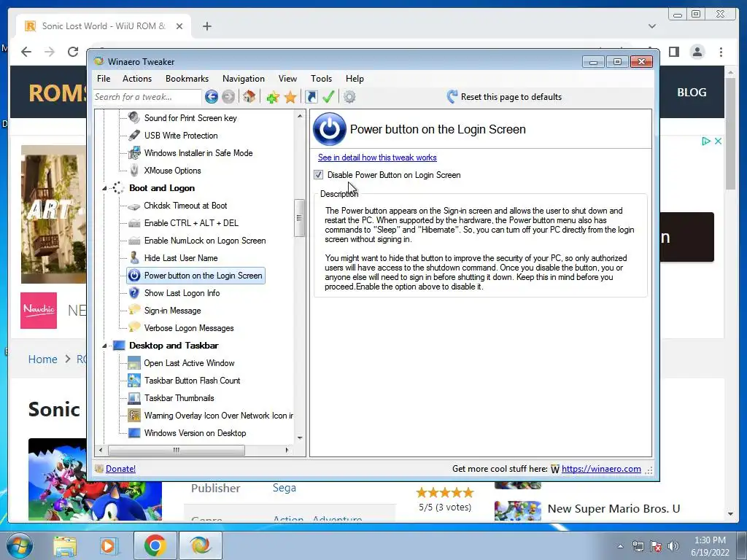
Task: Click the Enable CTRL + ALT + DEL keyboard icon
Action: click(x=134, y=223)
